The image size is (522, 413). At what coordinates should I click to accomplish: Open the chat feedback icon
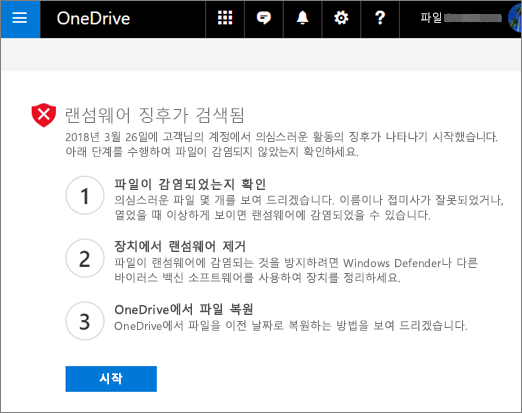[264, 18]
